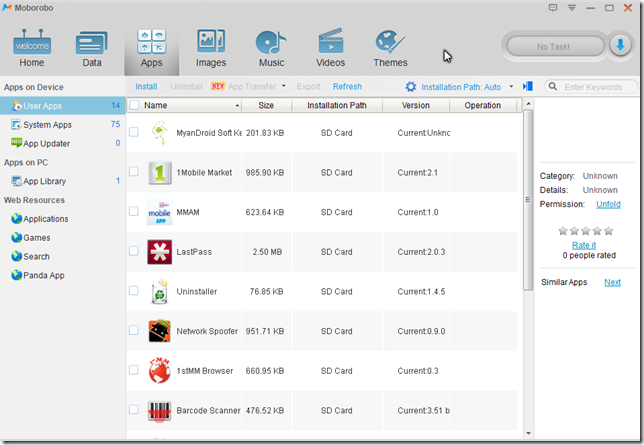This screenshot has height=445, width=644.
Task: Click the Size column header
Action: coord(267,105)
